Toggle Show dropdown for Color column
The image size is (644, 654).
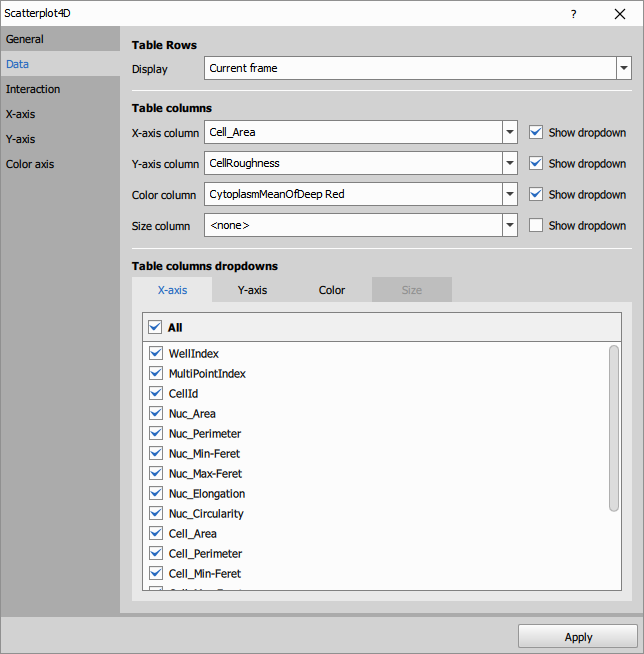(536, 194)
